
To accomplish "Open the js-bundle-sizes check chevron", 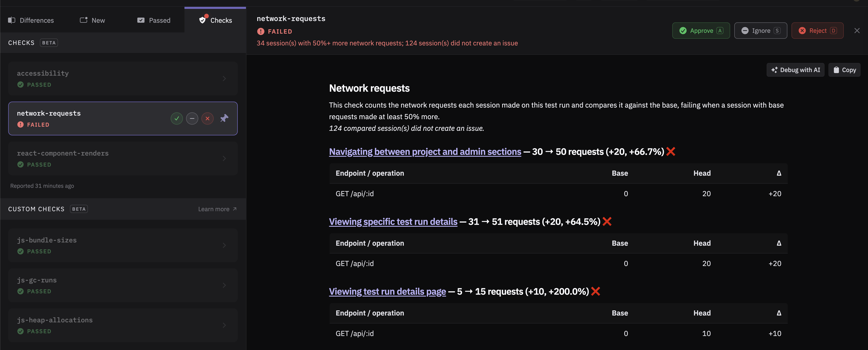I will tap(224, 245).
